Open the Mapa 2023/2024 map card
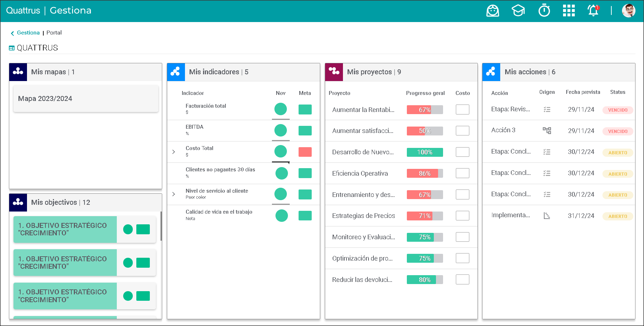Viewport: 644px width, 326px height. pos(86,99)
